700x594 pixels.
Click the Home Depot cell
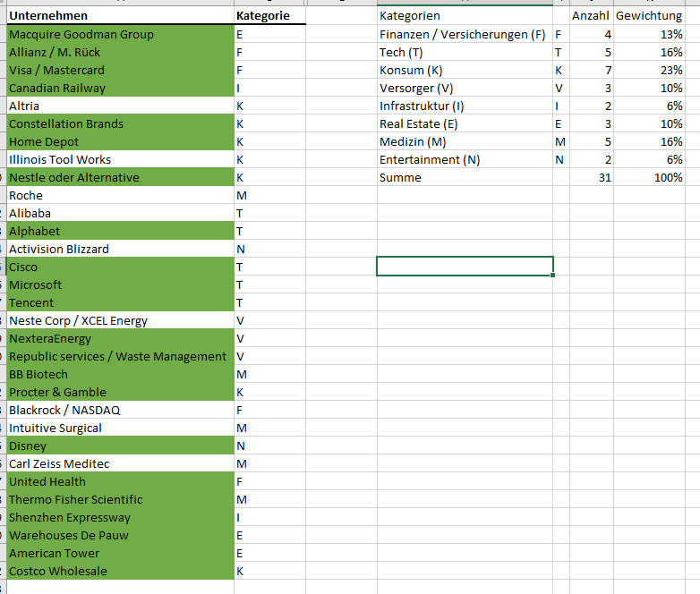tap(121, 141)
